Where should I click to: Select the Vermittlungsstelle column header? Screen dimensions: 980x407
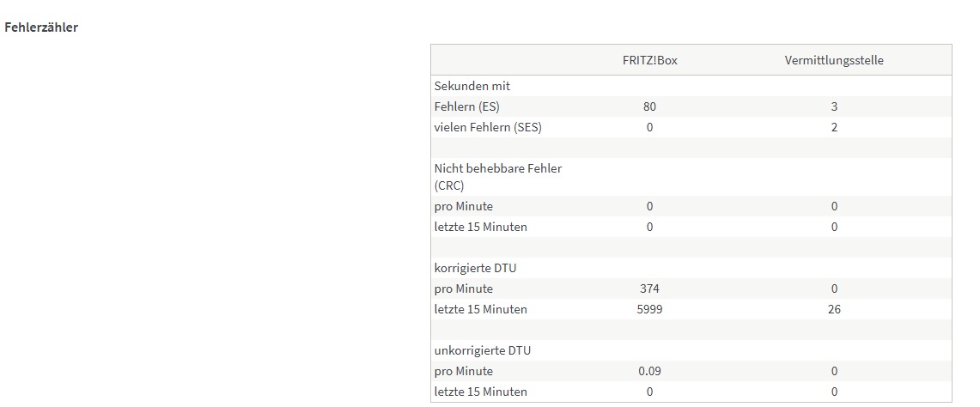pos(833,60)
